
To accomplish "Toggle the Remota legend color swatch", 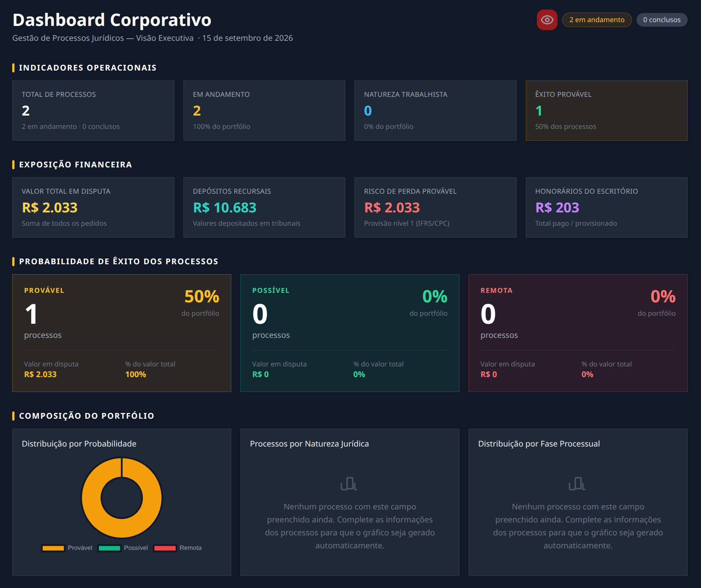I will click(165, 548).
